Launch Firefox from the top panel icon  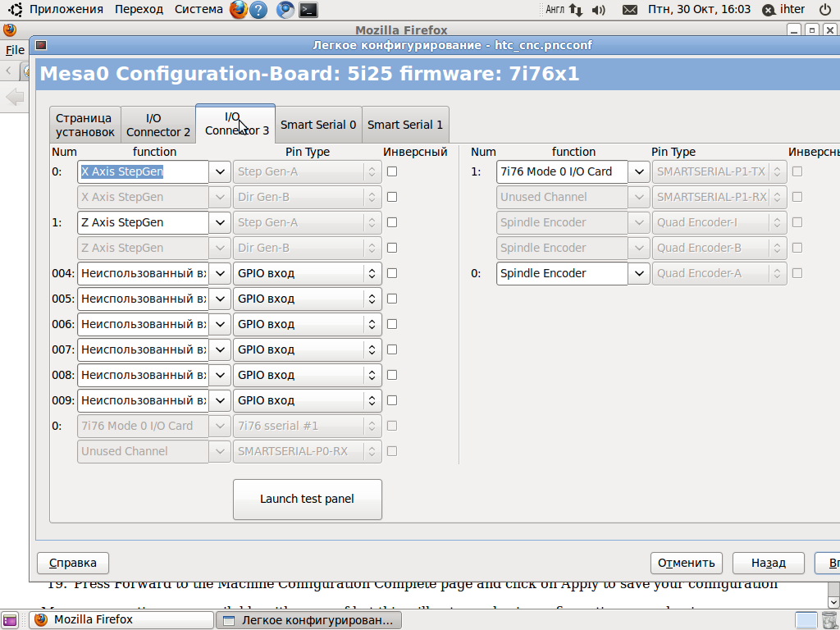(x=239, y=10)
